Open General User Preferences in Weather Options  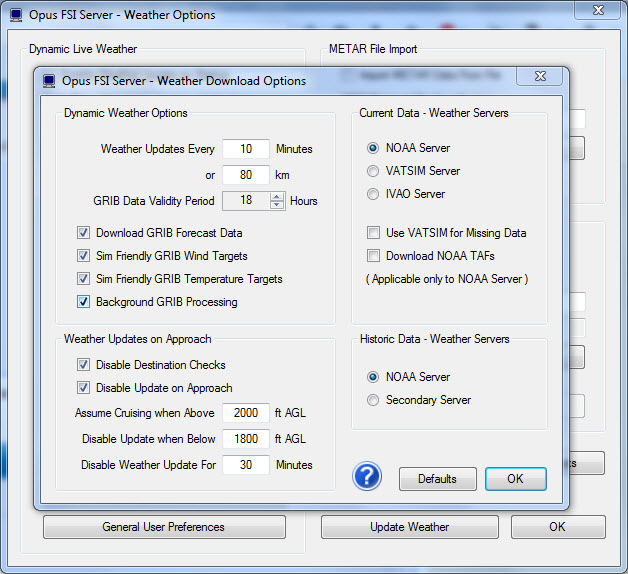[x=164, y=527]
